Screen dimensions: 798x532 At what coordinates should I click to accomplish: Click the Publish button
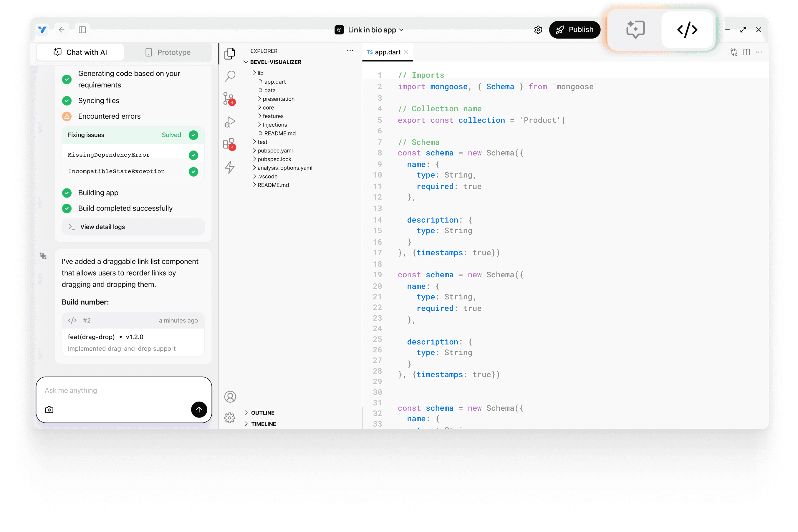pos(575,30)
